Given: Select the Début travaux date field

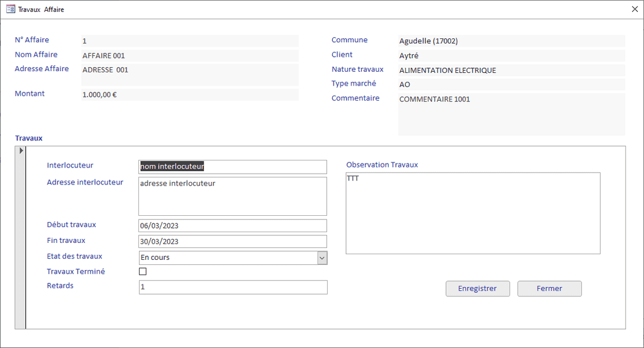Looking at the screenshot, I should (x=233, y=226).
